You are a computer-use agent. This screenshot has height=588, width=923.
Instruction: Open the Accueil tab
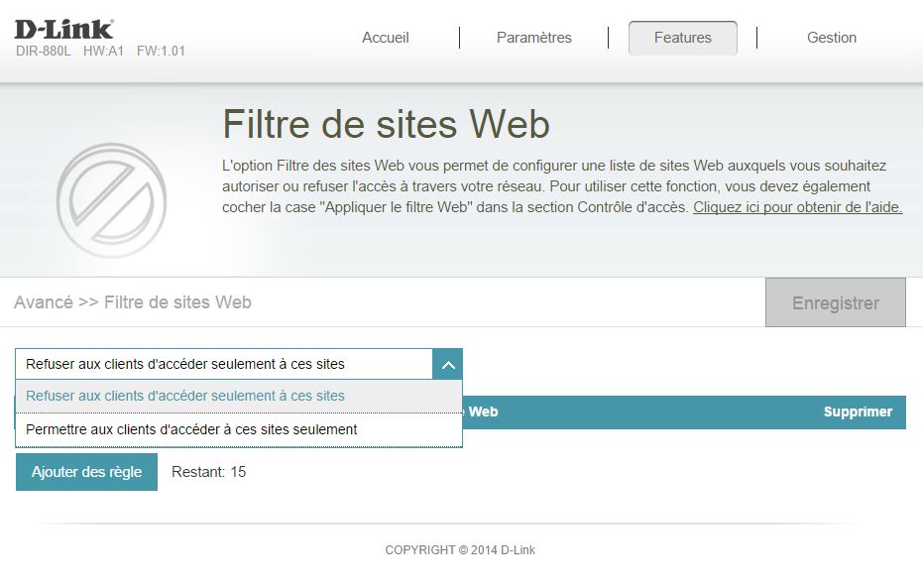point(386,38)
